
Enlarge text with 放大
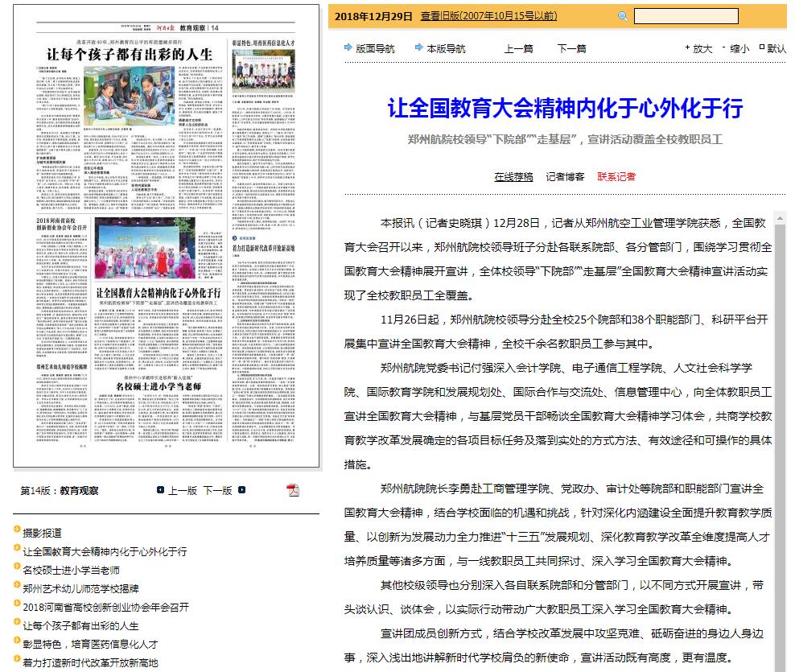(702, 48)
